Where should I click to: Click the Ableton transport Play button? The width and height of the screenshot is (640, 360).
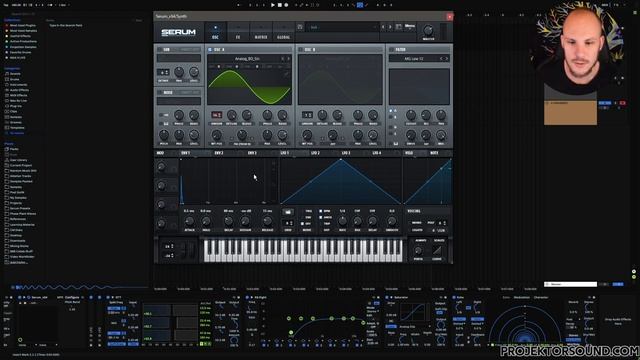tap(273, 5)
